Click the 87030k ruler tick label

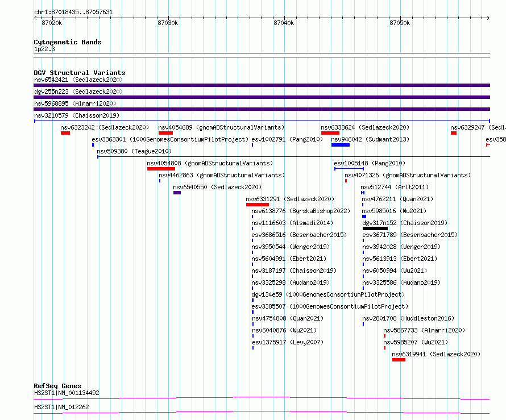pos(168,23)
